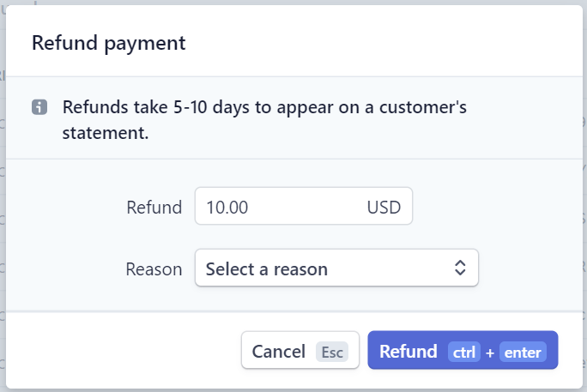Viewport: 587px width, 392px height.
Task: Click the Refund payment dialog title
Action: coord(109,43)
